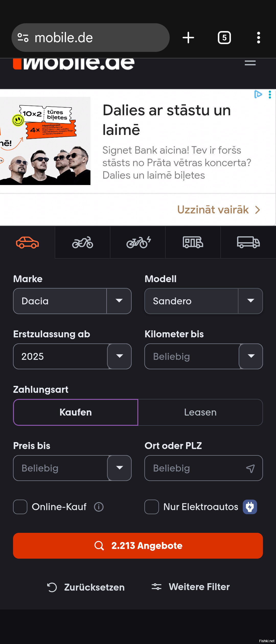Viewport: 276px width, 644px height.
Task: Switch to the motorcycle category icon
Action: tap(83, 242)
